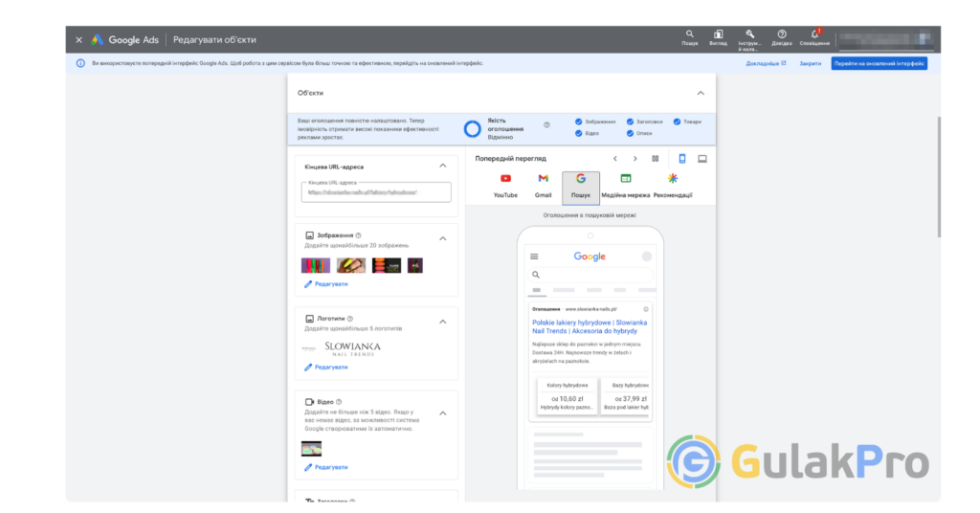
Task: Click the Описи checkmark in ad strength
Action: click(x=630, y=133)
